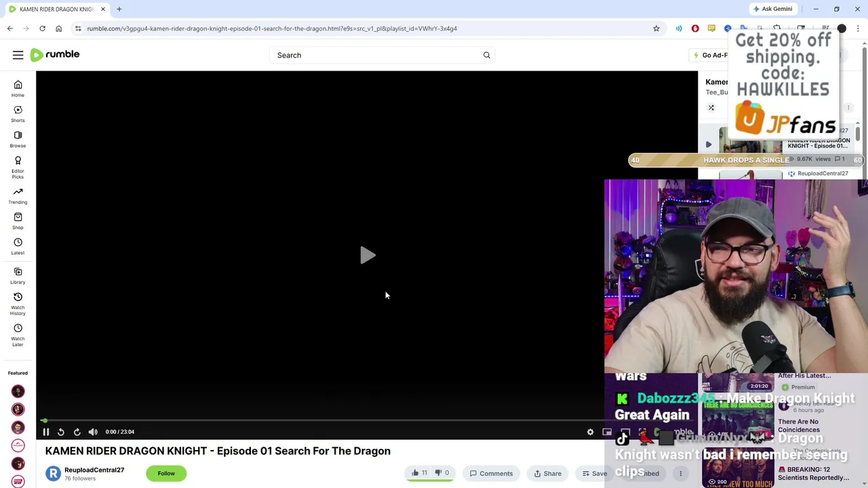The height and width of the screenshot is (488, 868).
Task: Open the Comments section
Action: [x=492, y=473]
